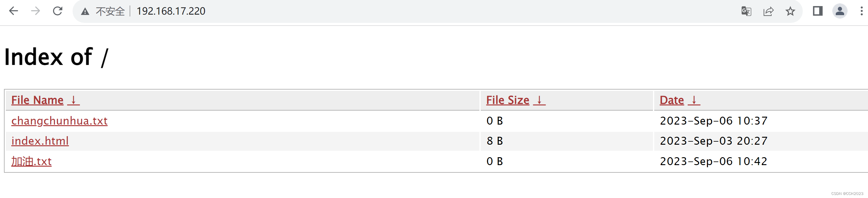Click the forward navigation arrow icon

coord(35,11)
